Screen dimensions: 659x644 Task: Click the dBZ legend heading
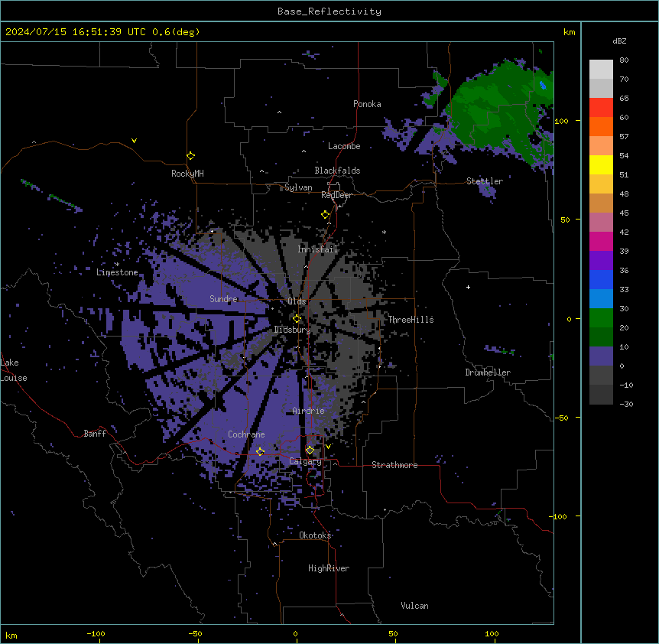coord(619,41)
